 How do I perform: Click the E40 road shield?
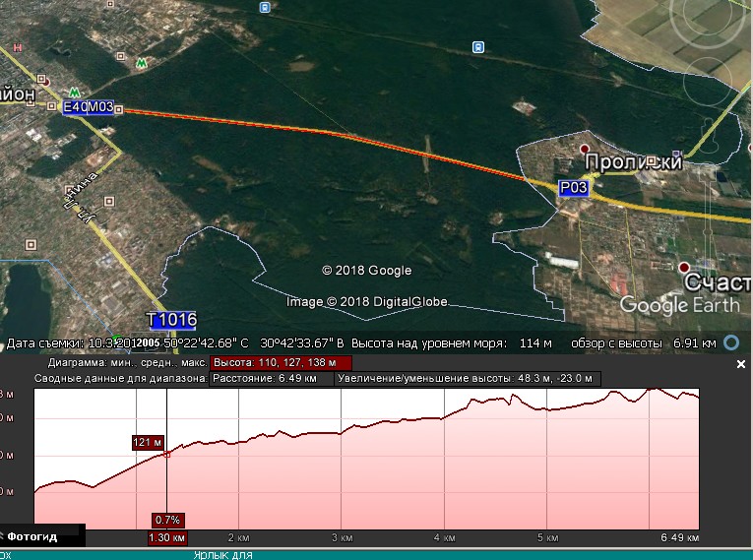(x=75, y=107)
